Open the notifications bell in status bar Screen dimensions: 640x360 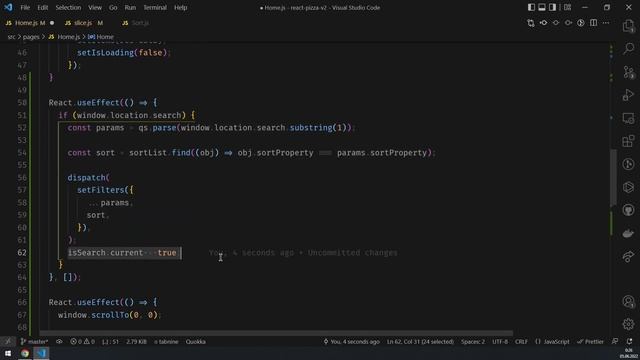tap(629, 342)
